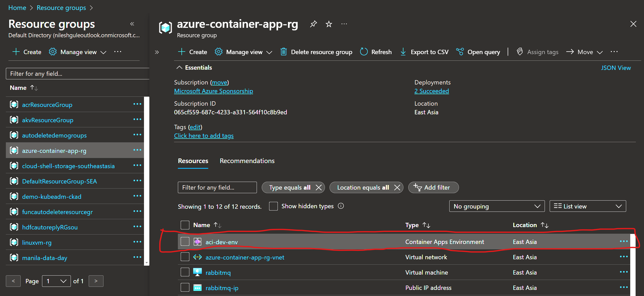Remove the Location equals all filter

[397, 188]
